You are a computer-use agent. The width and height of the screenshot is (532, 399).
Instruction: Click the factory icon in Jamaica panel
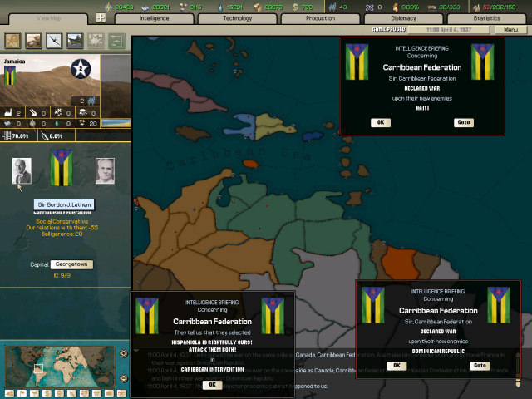click(8, 112)
